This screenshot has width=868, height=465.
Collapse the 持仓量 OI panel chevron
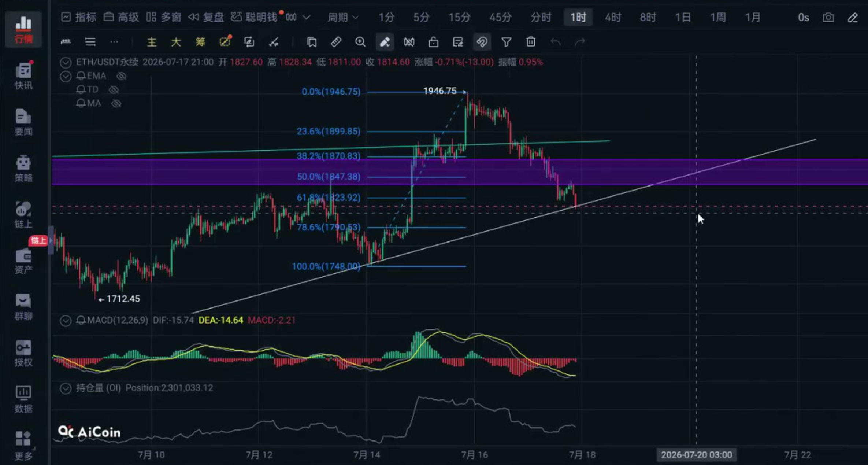[x=66, y=388]
